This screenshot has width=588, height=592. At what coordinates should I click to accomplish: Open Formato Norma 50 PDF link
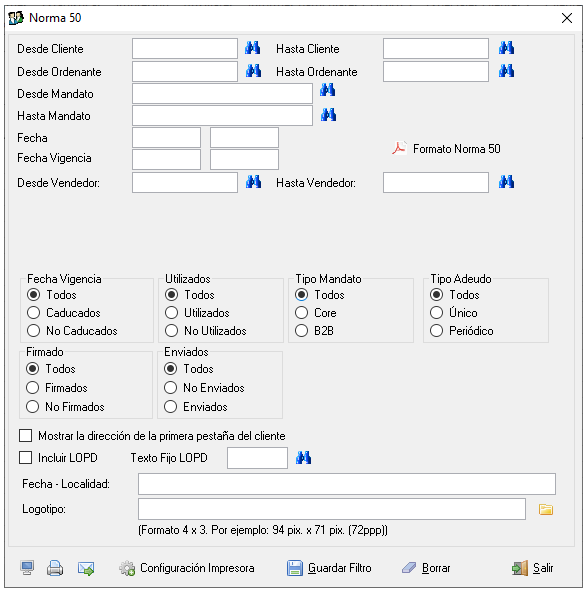point(446,148)
